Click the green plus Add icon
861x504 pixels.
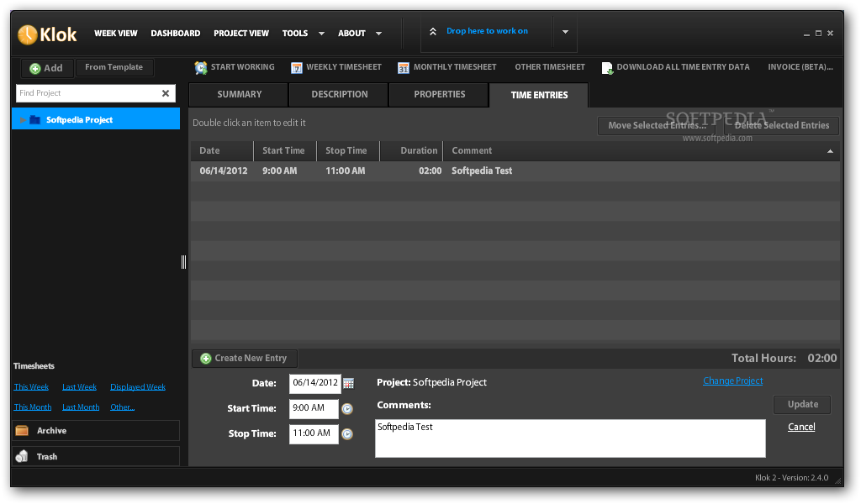pyautogui.click(x=35, y=69)
